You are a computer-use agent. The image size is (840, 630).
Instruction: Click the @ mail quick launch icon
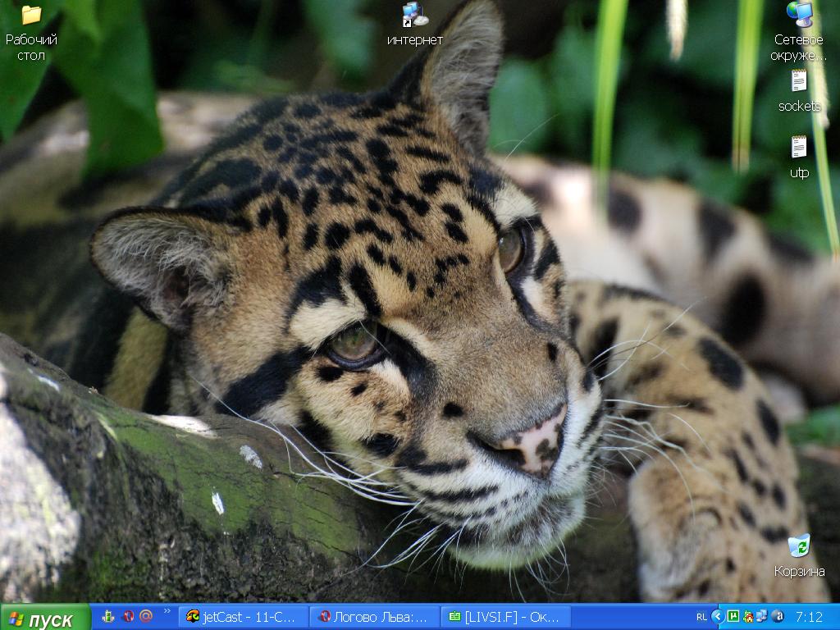[146, 616]
